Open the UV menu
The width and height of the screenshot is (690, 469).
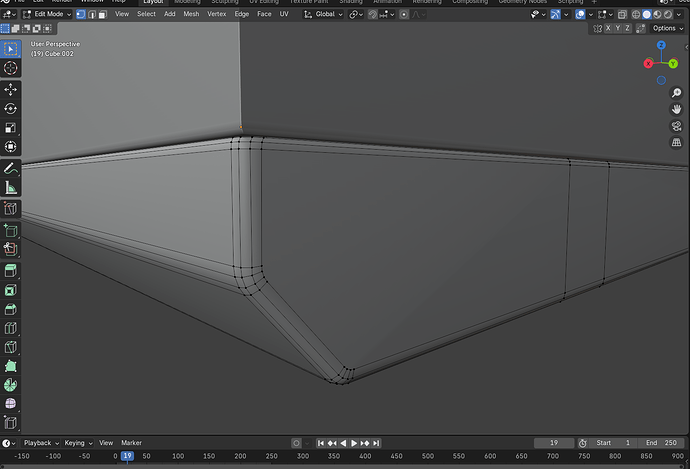(x=284, y=14)
